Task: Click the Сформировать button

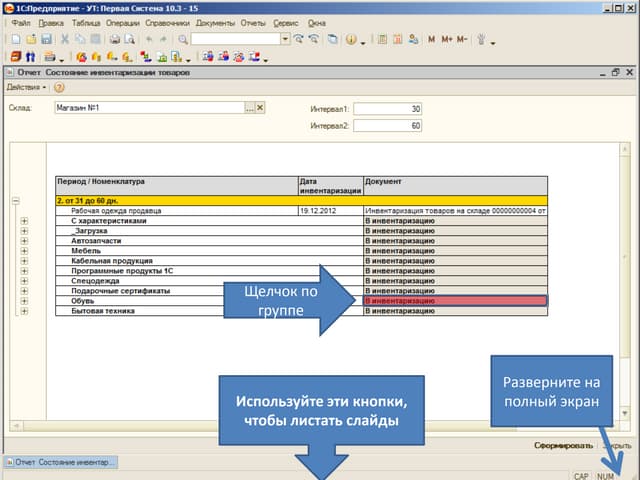Action: point(563,446)
